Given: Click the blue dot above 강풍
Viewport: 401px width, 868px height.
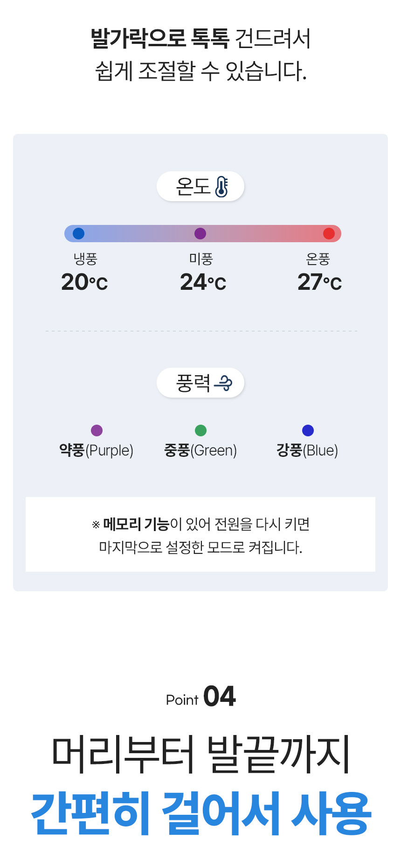Looking at the screenshot, I should 308,430.
